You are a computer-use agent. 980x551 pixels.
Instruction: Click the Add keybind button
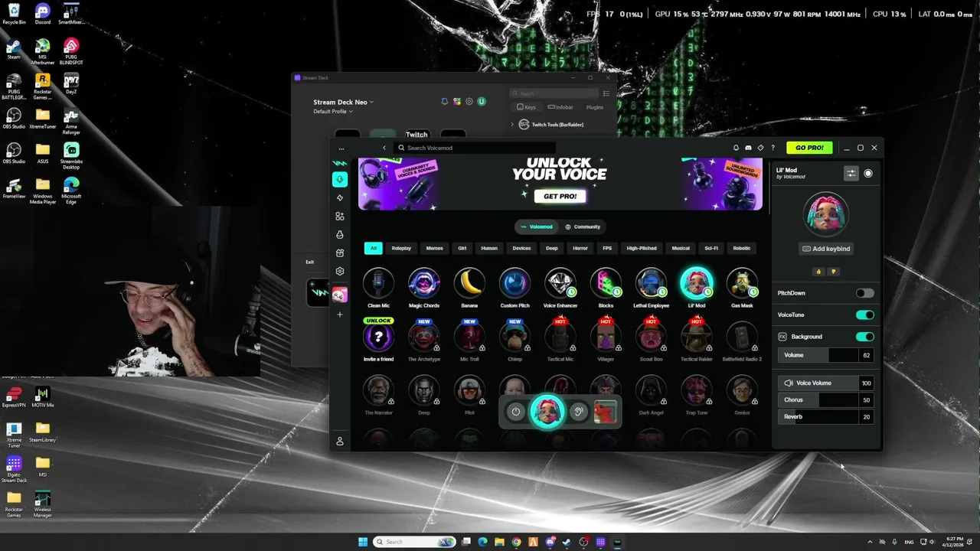[x=826, y=249]
